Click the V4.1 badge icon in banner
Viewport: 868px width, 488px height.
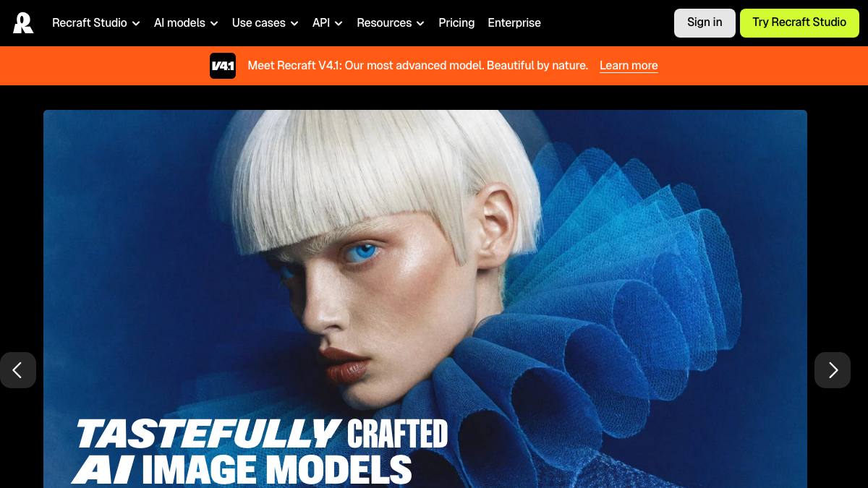pos(223,66)
